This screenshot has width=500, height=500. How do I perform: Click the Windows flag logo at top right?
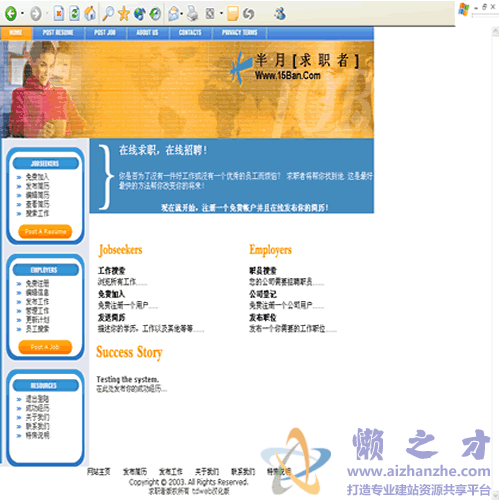(464, 9)
